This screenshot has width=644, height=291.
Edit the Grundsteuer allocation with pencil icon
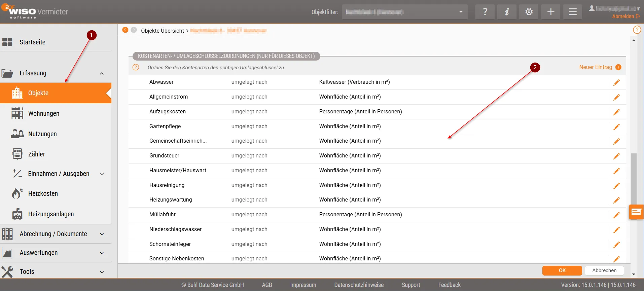coord(616,156)
